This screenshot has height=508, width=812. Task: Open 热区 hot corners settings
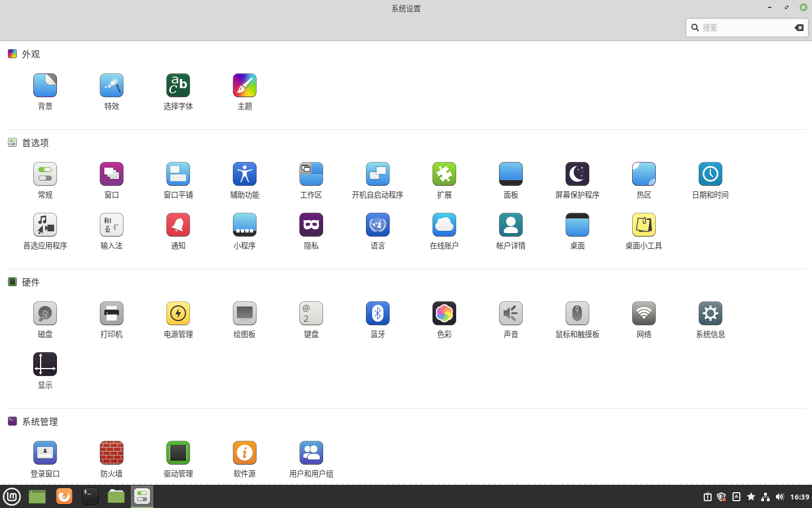point(644,181)
